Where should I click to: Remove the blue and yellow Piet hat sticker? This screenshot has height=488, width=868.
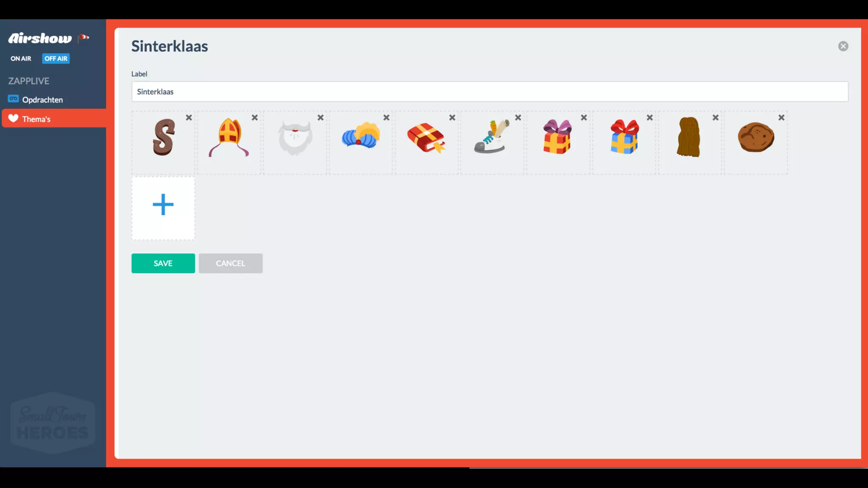(386, 118)
